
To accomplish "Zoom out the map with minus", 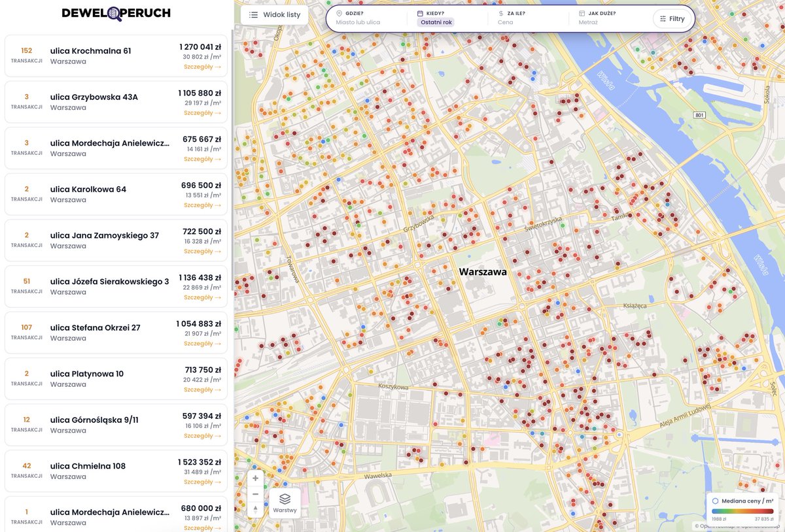I will (255, 494).
